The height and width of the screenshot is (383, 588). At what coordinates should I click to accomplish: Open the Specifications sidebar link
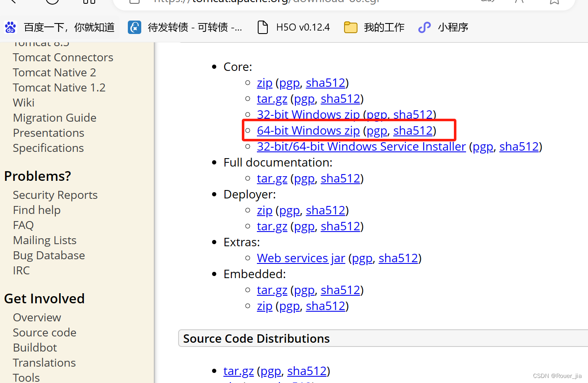(48, 148)
